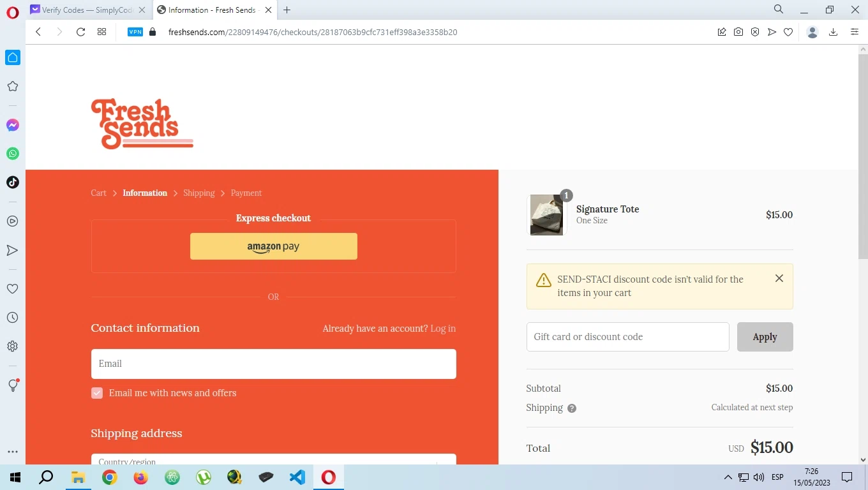Viewport: 868px width, 490px height.
Task: Open Visual Studio Code from taskbar
Action: coord(297,477)
